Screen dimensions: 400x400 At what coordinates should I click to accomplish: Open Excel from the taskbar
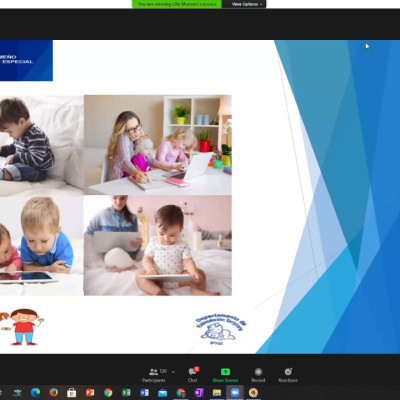[x=126, y=393]
